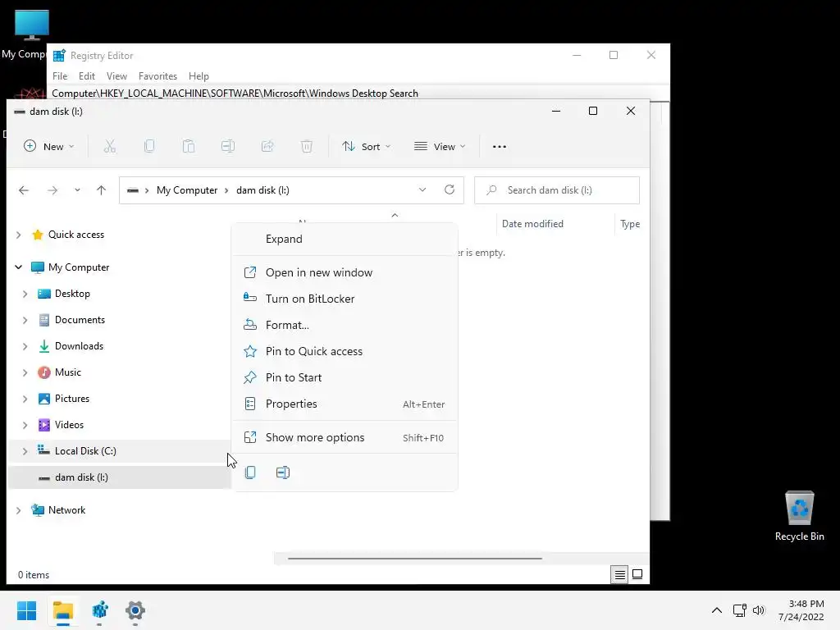
Task: Switch to details view layout icon
Action: point(620,575)
